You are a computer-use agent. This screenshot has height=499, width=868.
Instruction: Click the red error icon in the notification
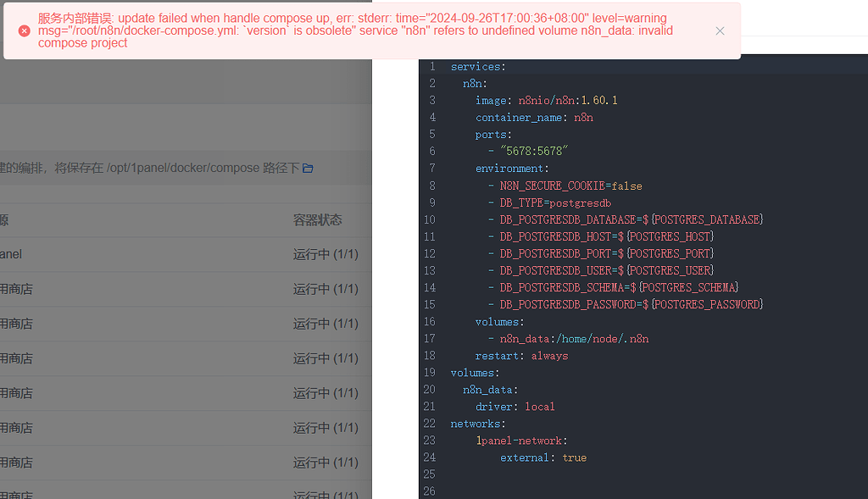(23, 30)
